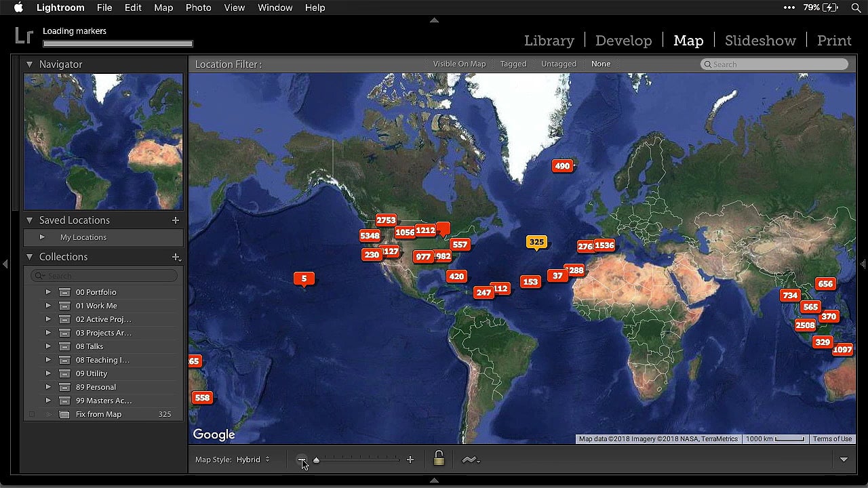Click the Navigator map thumbnail
This screenshot has height=488, width=868.
pyautogui.click(x=104, y=142)
